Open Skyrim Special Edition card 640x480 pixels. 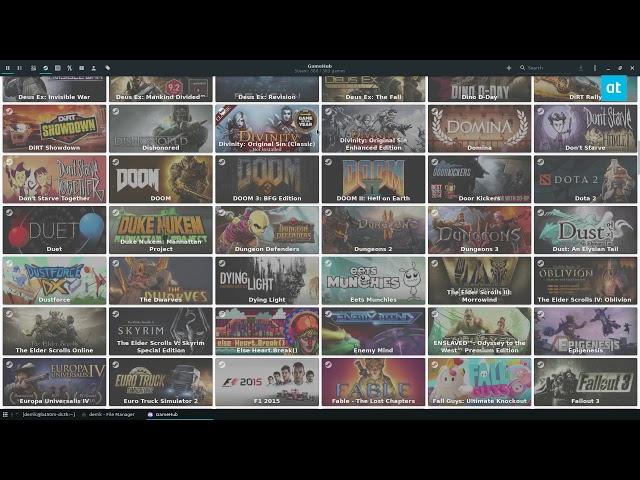pyautogui.click(x=161, y=331)
